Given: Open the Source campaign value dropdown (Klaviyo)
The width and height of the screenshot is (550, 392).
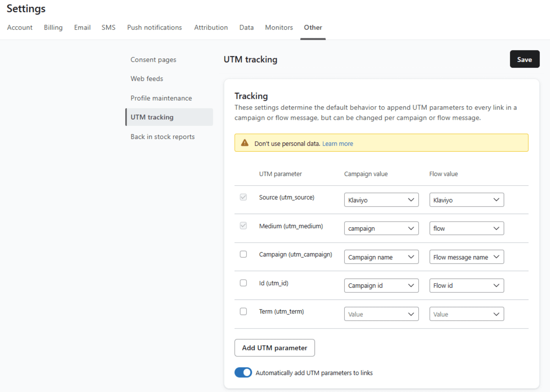Looking at the screenshot, I should (x=381, y=200).
